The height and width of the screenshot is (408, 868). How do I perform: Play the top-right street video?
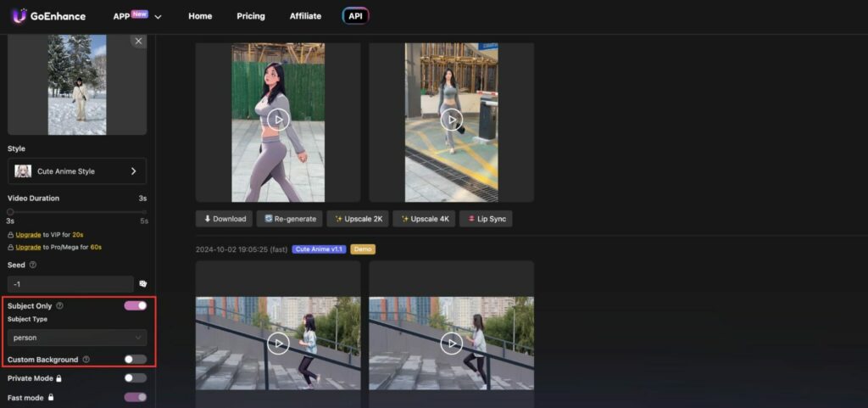tap(451, 120)
